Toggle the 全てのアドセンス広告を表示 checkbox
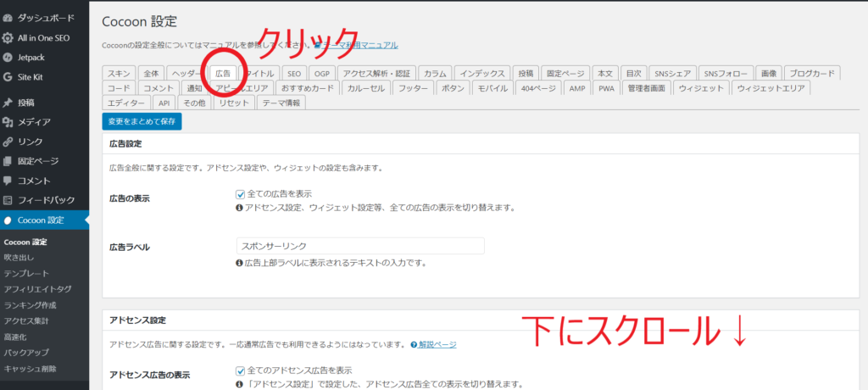Screen dimensions: 868x390 (240, 370)
